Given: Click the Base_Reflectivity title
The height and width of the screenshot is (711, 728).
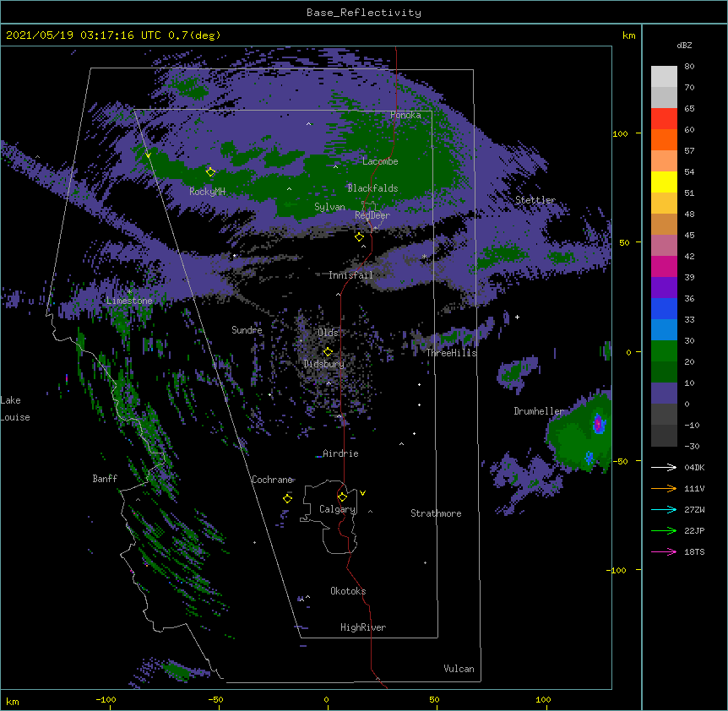Looking at the screenshot, I should pyautogui.click(x=364, y=13).
